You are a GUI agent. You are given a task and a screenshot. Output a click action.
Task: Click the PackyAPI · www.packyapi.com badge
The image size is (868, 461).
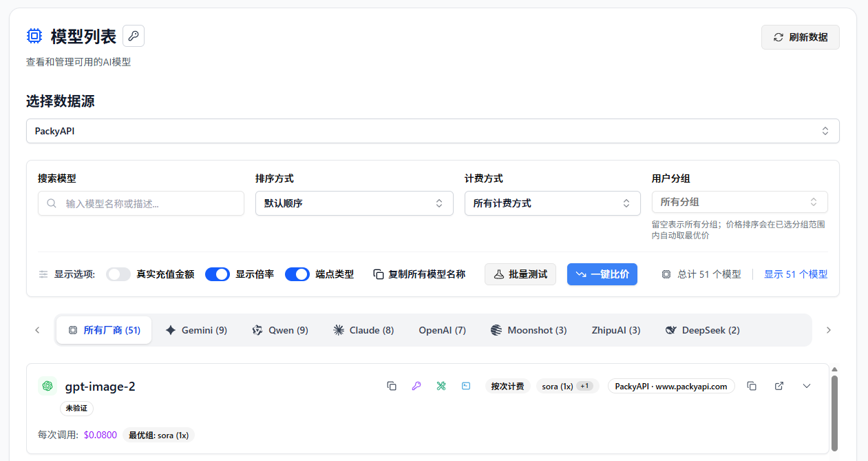point(671,386)
